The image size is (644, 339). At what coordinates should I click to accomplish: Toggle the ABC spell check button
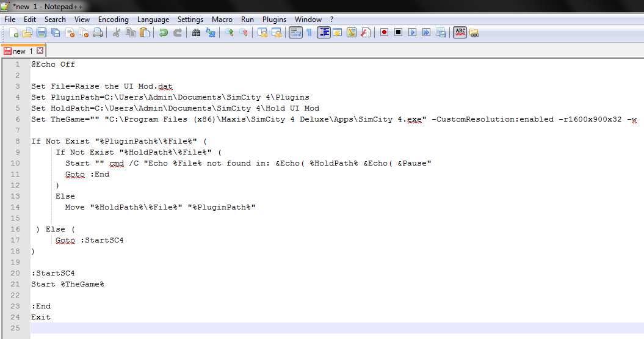point(460,32)
